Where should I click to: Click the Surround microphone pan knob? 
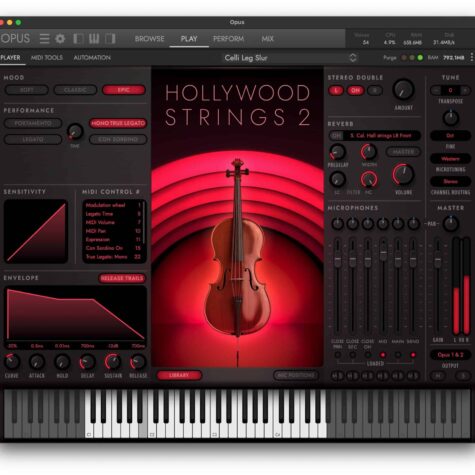(413, 224)
